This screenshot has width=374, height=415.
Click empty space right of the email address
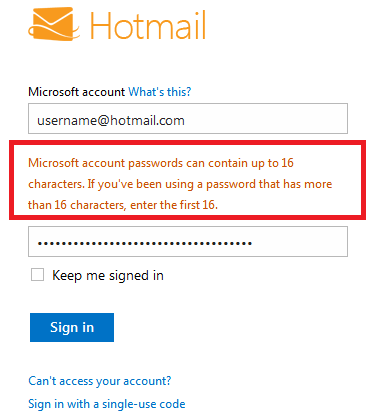267,119
